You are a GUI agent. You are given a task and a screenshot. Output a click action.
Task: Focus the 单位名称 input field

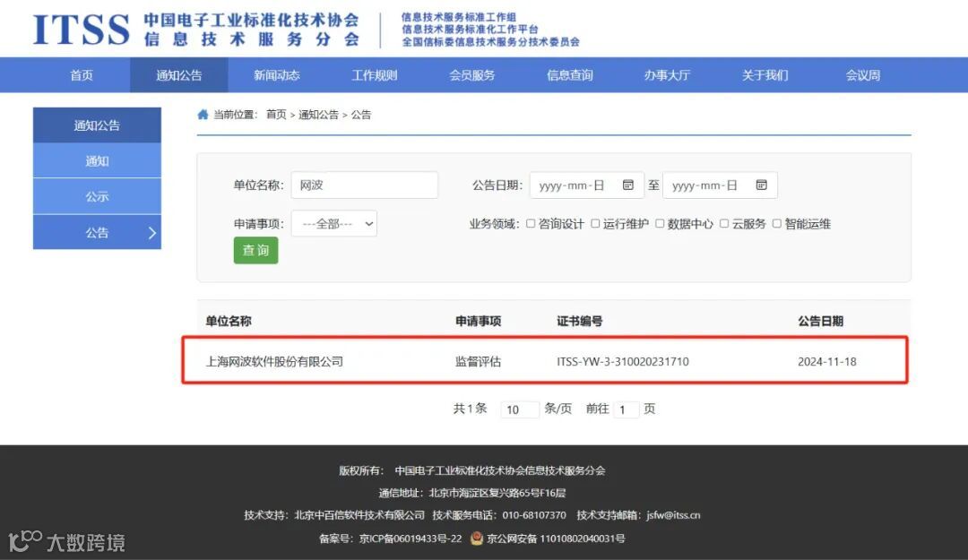point(364,185)
